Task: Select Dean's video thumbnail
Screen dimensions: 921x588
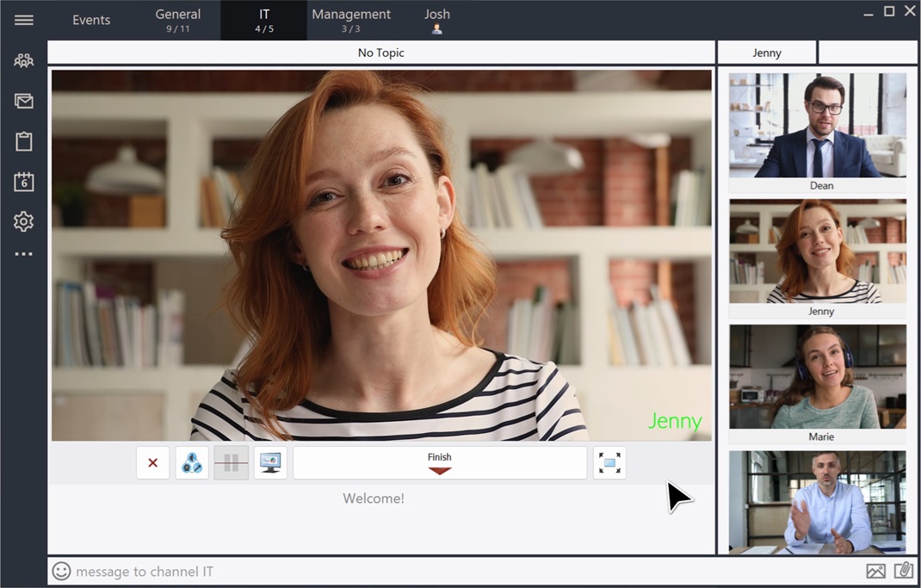Action: 817,126
